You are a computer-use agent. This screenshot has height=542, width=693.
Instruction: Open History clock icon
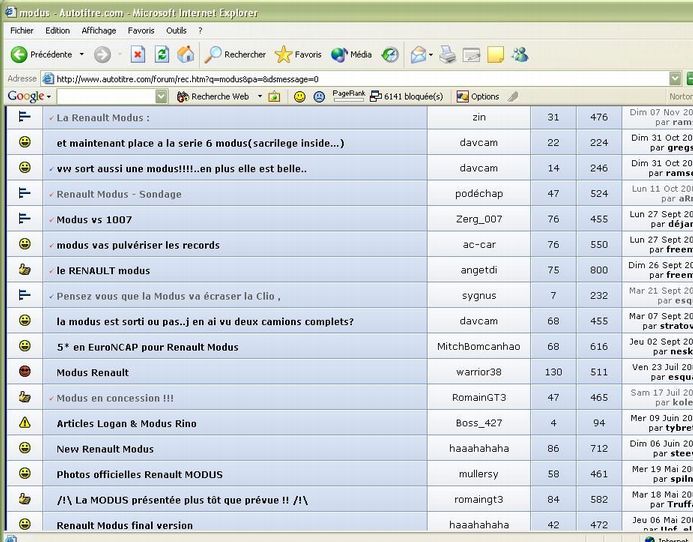pos(390,55)
